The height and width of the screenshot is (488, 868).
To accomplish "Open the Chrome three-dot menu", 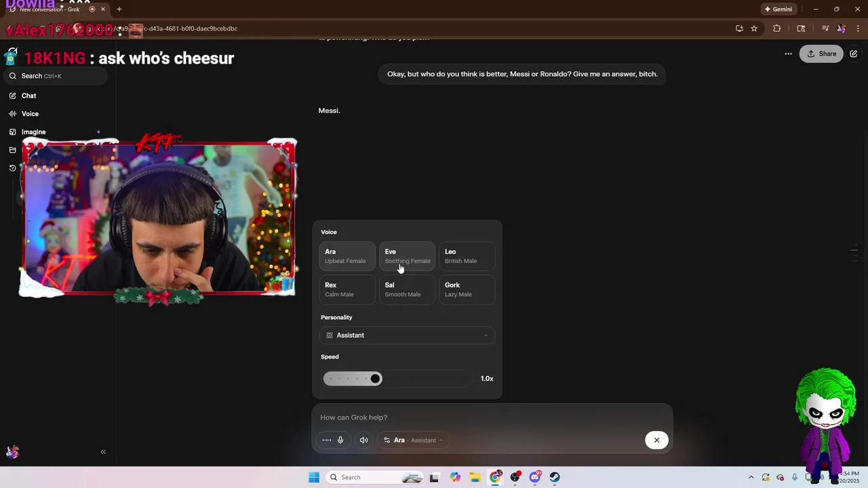I will click(859, 28).
